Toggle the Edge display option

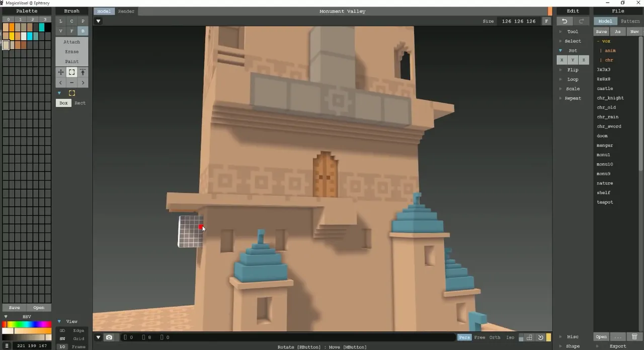point(78,331)
